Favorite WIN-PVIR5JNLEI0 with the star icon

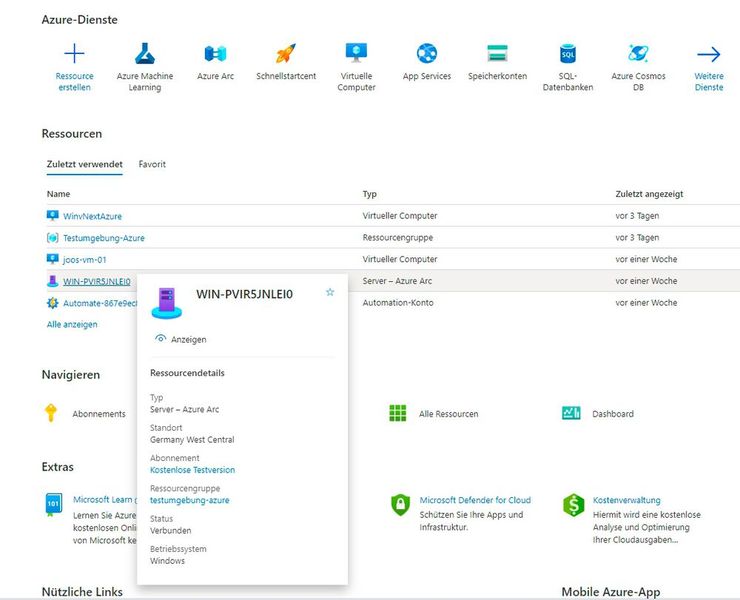pyautogui.click(x=330, y=292)
